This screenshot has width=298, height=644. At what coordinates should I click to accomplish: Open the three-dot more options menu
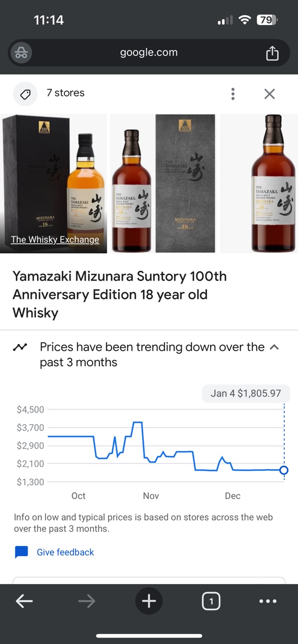point(233,94)
